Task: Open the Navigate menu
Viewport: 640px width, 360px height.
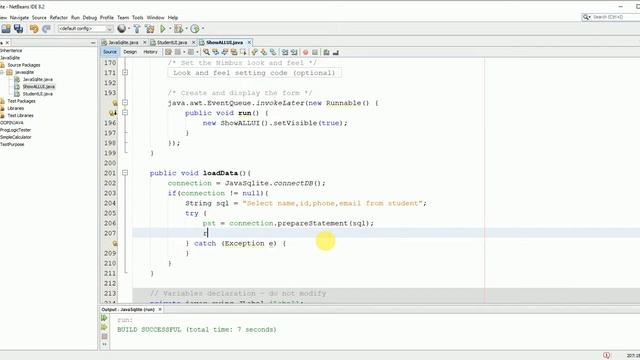Action: [x=19, y=18]
